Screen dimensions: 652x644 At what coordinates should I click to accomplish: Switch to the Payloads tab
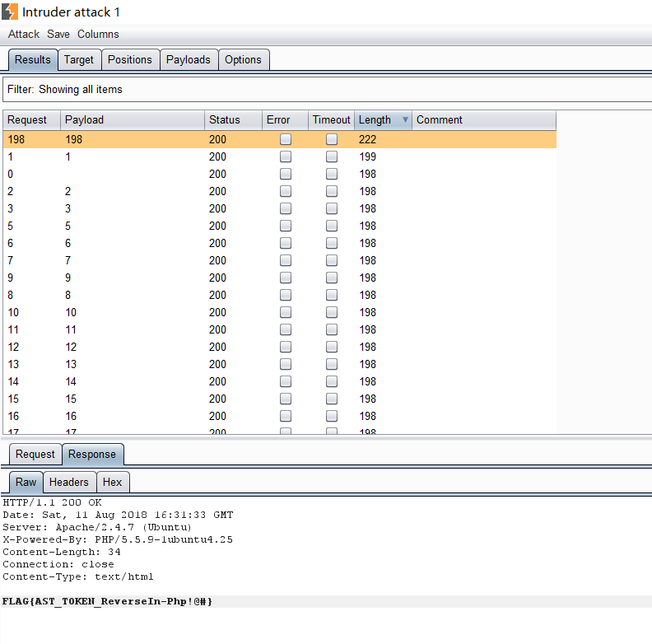tap(189, 60)
